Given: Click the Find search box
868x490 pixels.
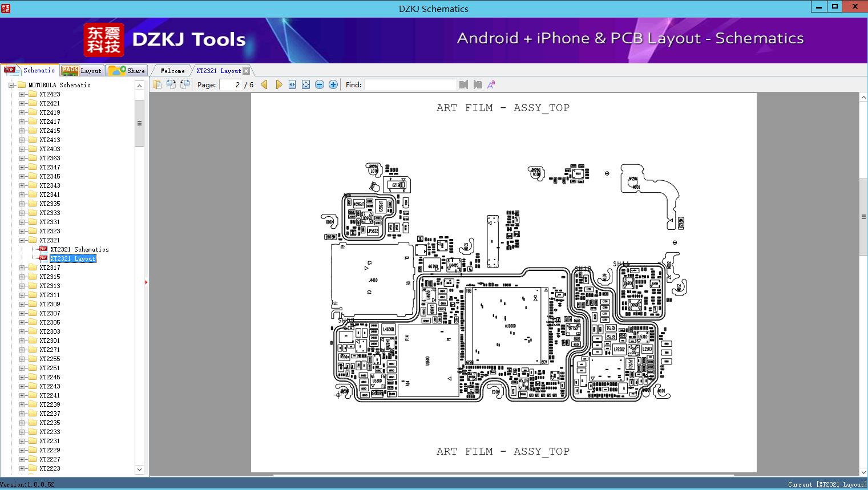Looking at the screenshot, I should pyautogui.click(x=410, y=84).
